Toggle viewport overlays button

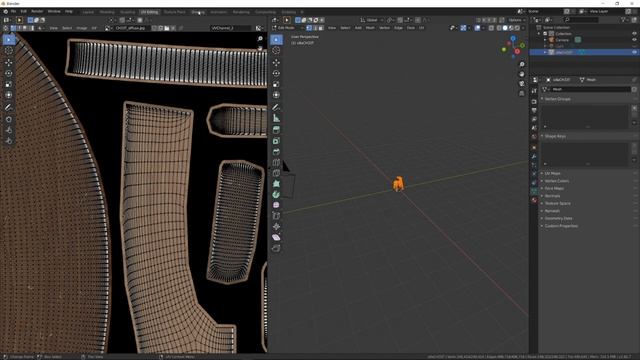pyautogui.click(x=478, y=28)
